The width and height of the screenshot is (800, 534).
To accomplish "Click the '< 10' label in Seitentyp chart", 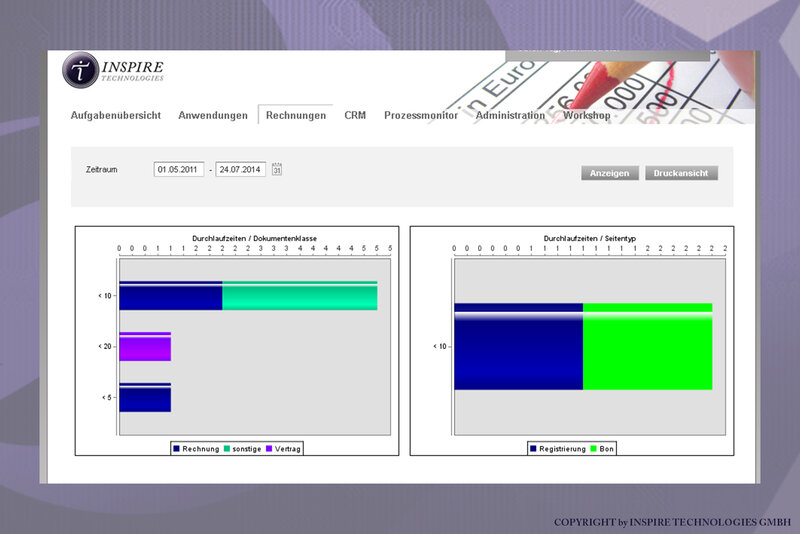I will [x=440, y=347].
